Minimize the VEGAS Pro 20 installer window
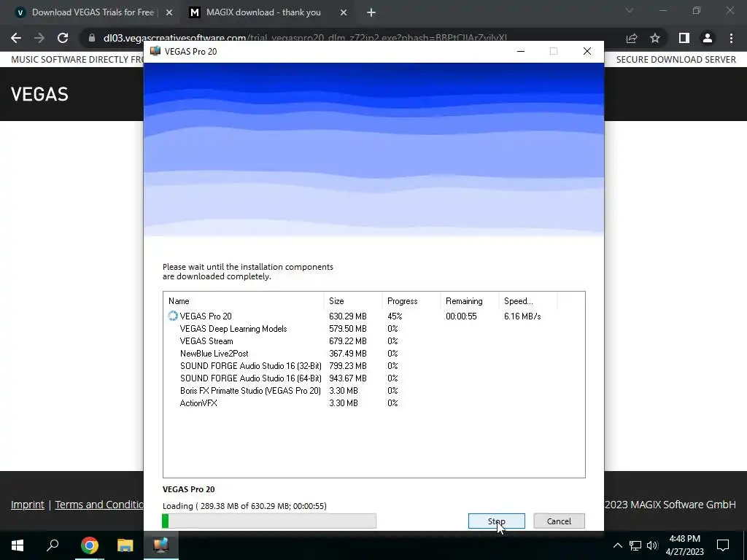 [x=521, y=52]
